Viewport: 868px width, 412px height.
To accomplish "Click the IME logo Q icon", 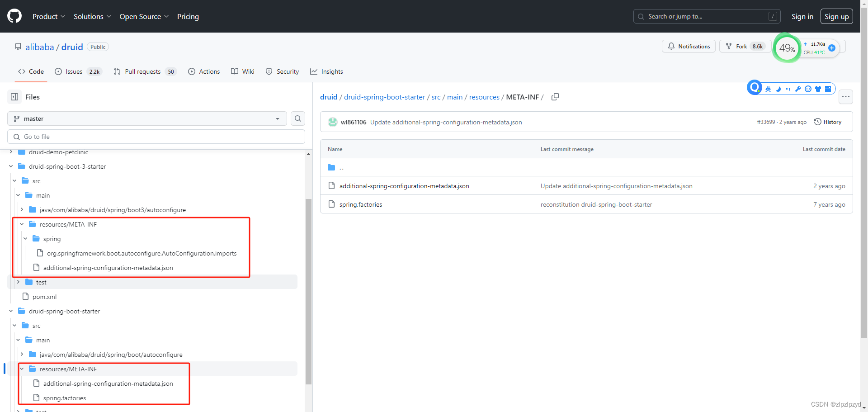I will [755, 87].
